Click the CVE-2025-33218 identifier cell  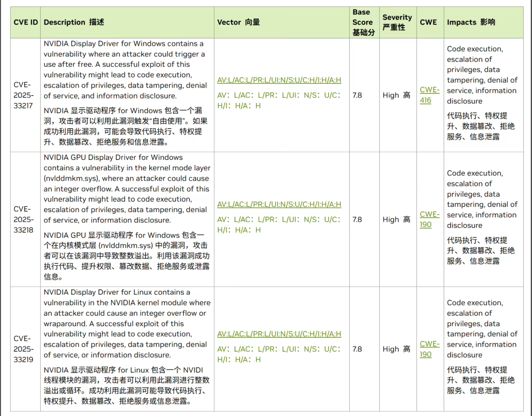[x=24, y=219]
